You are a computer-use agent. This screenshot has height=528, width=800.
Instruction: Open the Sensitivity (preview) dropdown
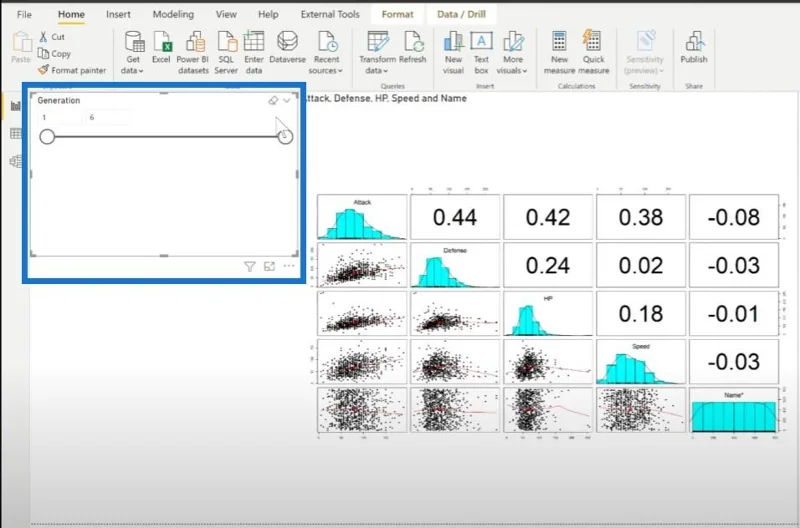pos(645,53)
